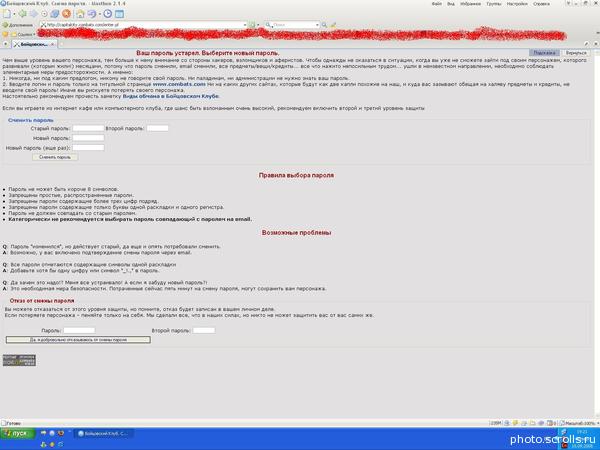The width and height of the screenshot is (600, 450).
Task: Click the highlight pencil icon beside search
Action: 333,25
